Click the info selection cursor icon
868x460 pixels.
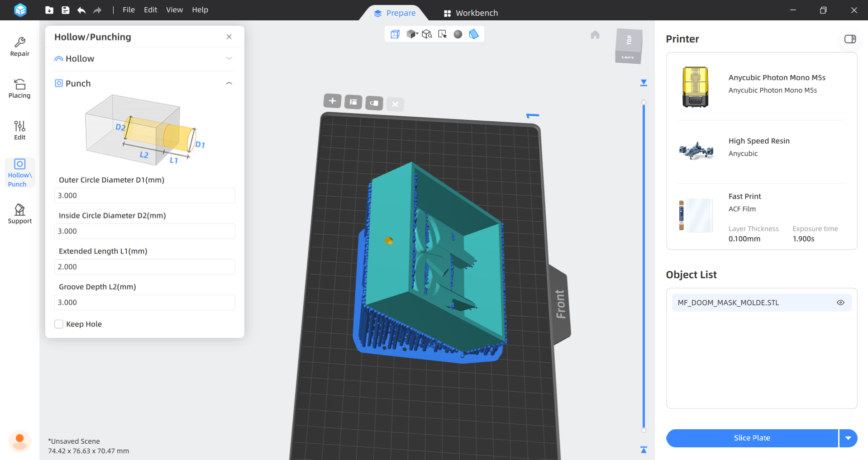[x=443, y=34]
